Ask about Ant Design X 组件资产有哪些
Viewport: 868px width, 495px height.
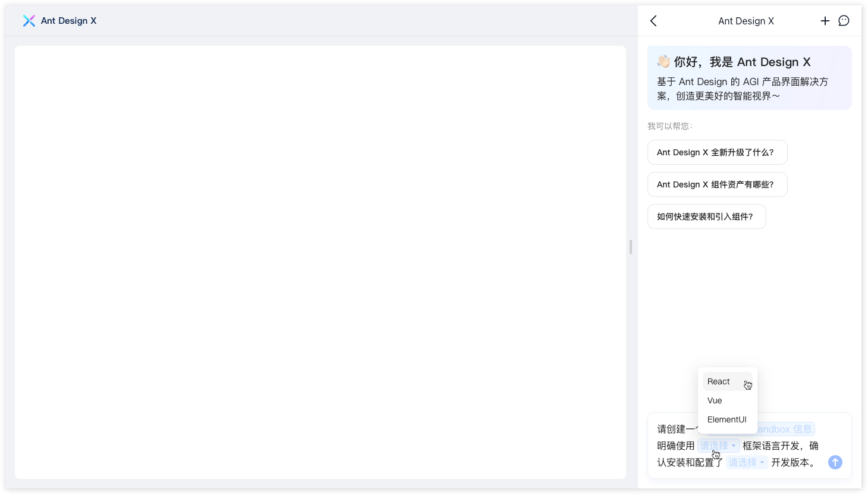point(717,184)
